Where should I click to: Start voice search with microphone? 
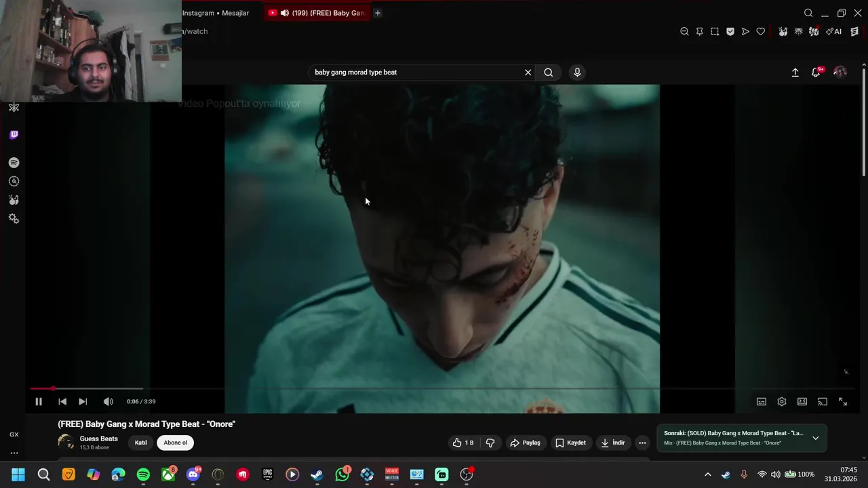[x=577, y=72]
